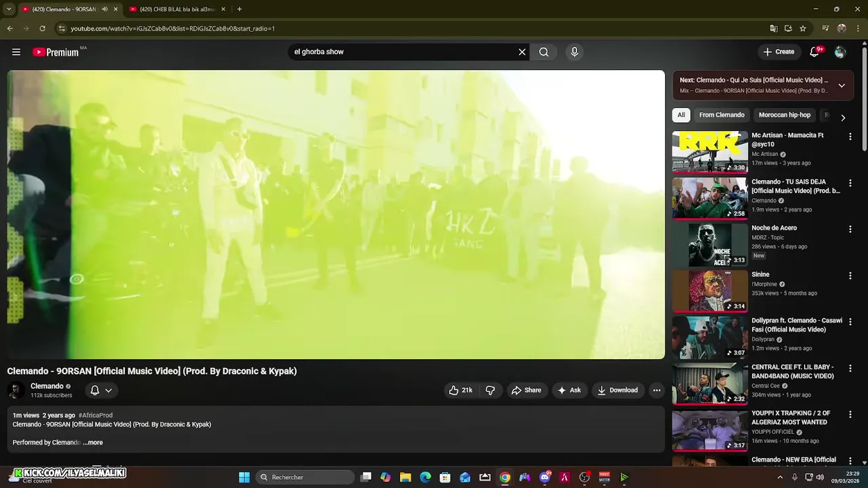The height and width of the screenshot is (488, 868).
Task: Dislike the video with thumbs down
Action: coord(490,390)
